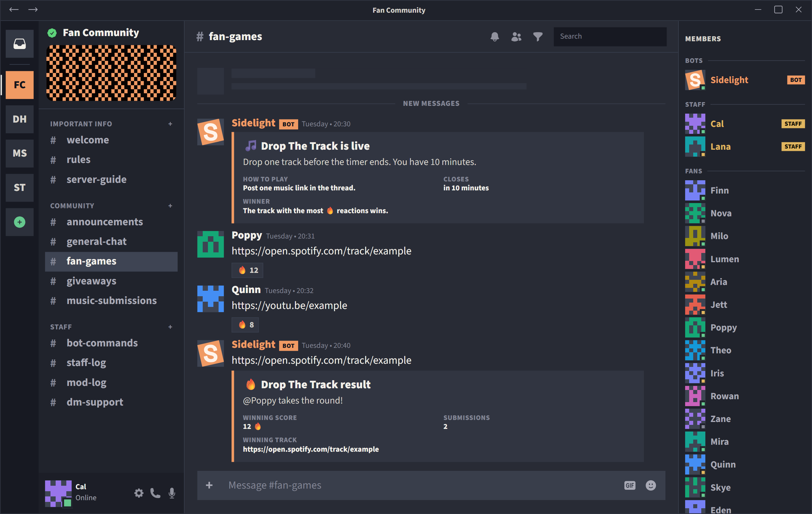Open the inbox icon in server rail
The height and width of the screenshot is (514, 812).
20,44
